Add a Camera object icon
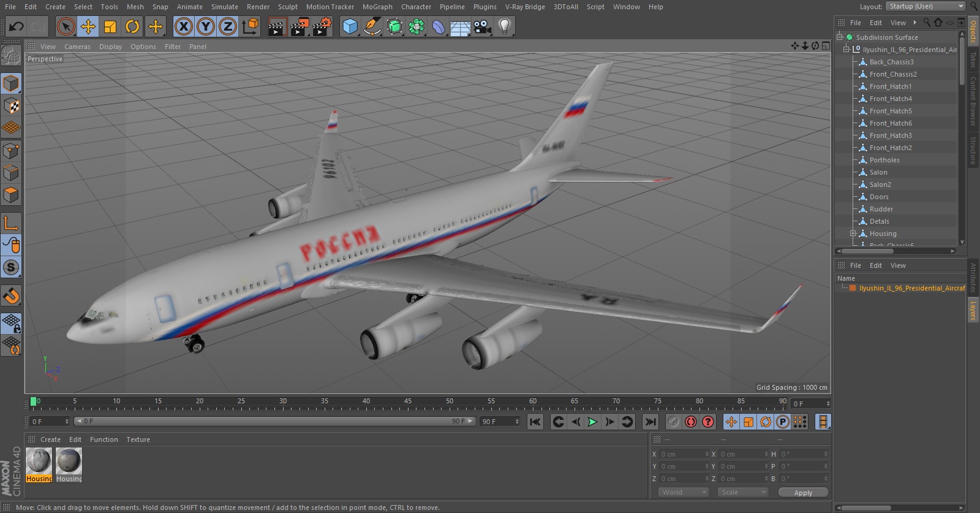This screenshot has width=980, height=513. 483,26
